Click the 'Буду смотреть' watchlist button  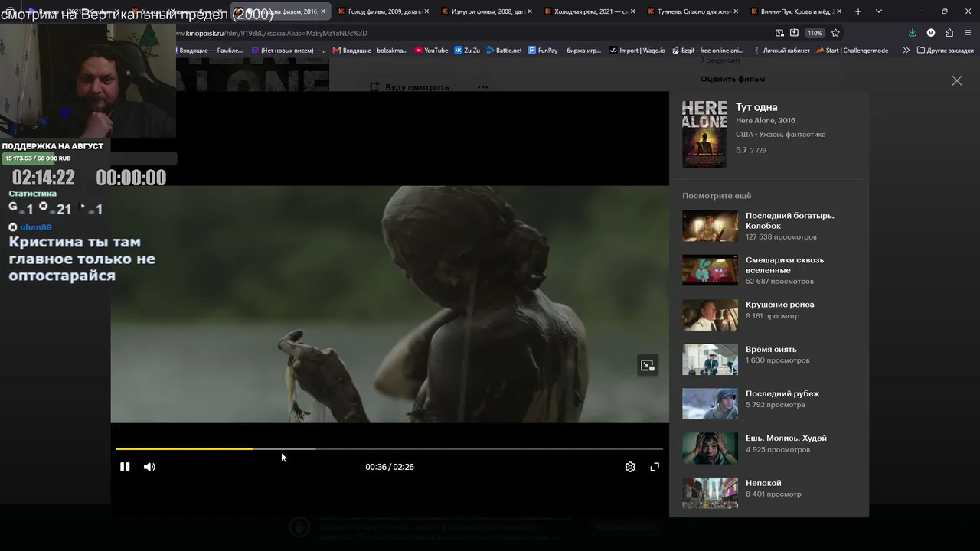tap(410, 87)
